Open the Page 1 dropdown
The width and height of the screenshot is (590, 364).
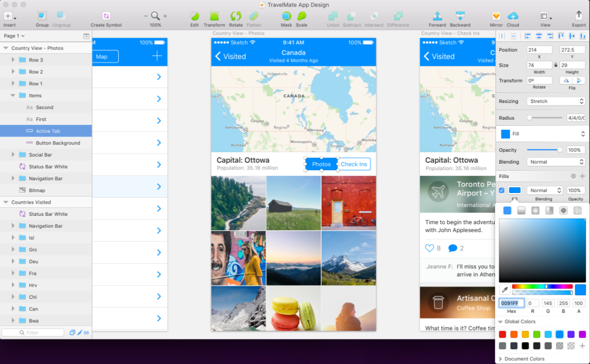coord(14,36)
